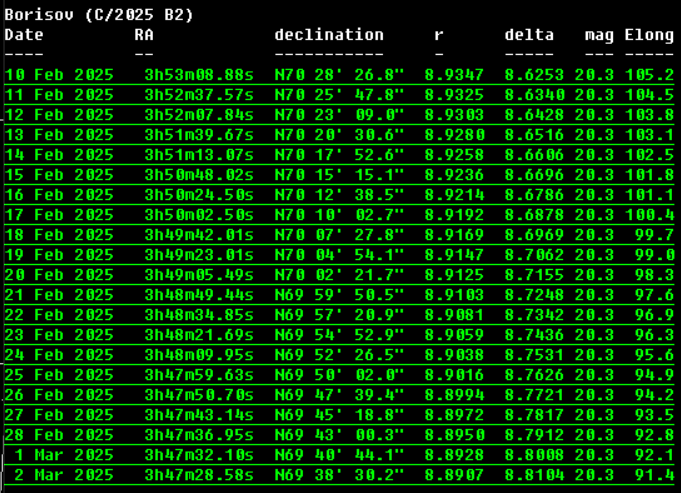The image size is (681, 493).
Task: Click declination N70 17' 52.6"
Action: tap(339, 155)
